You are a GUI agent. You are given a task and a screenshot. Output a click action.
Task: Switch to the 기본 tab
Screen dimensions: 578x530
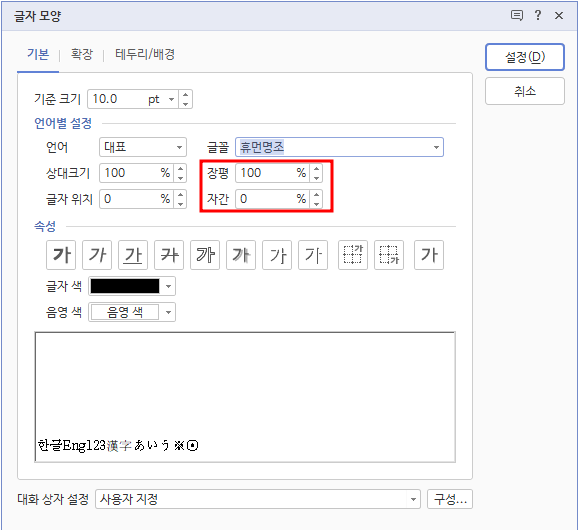pyautogui.click(x=38, y=55)
